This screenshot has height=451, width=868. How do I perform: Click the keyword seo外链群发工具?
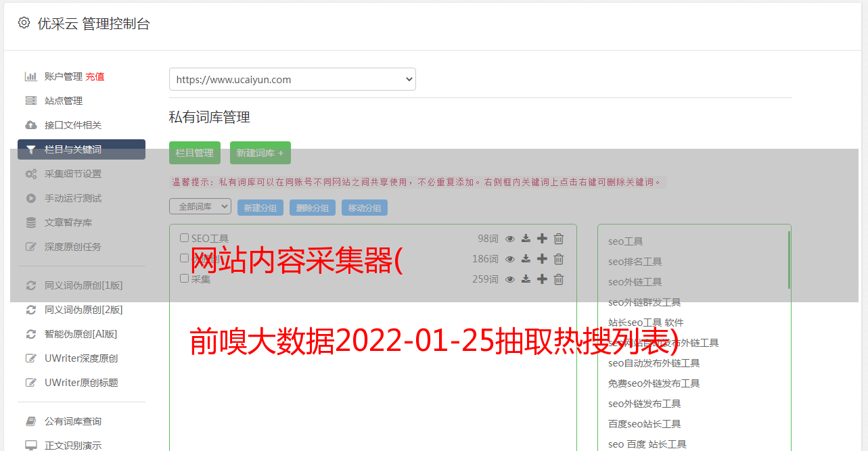tap(644, 302)
